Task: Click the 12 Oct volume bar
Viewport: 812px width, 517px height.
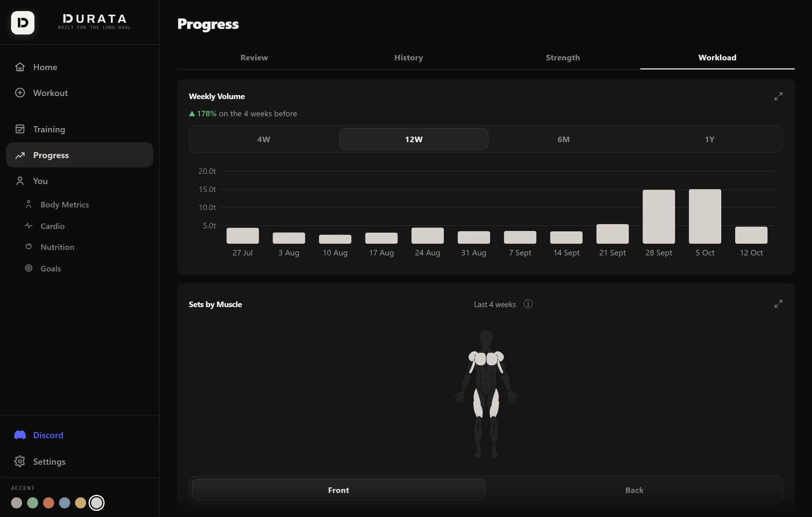Action: tap(751, 235)
